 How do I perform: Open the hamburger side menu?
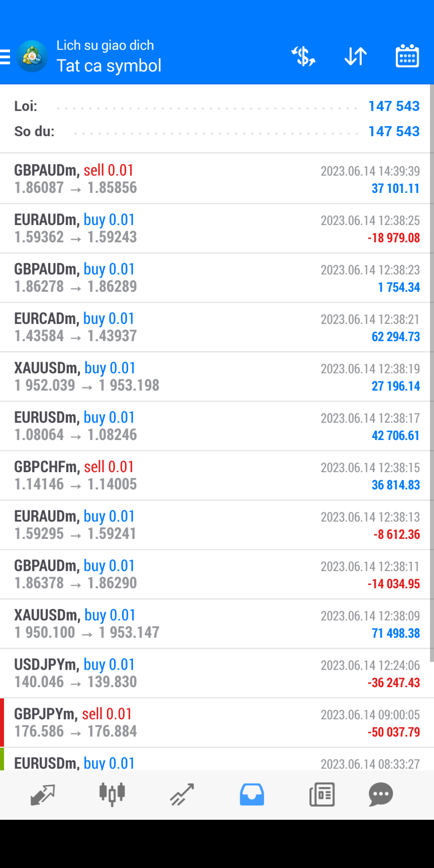[6, 57]
